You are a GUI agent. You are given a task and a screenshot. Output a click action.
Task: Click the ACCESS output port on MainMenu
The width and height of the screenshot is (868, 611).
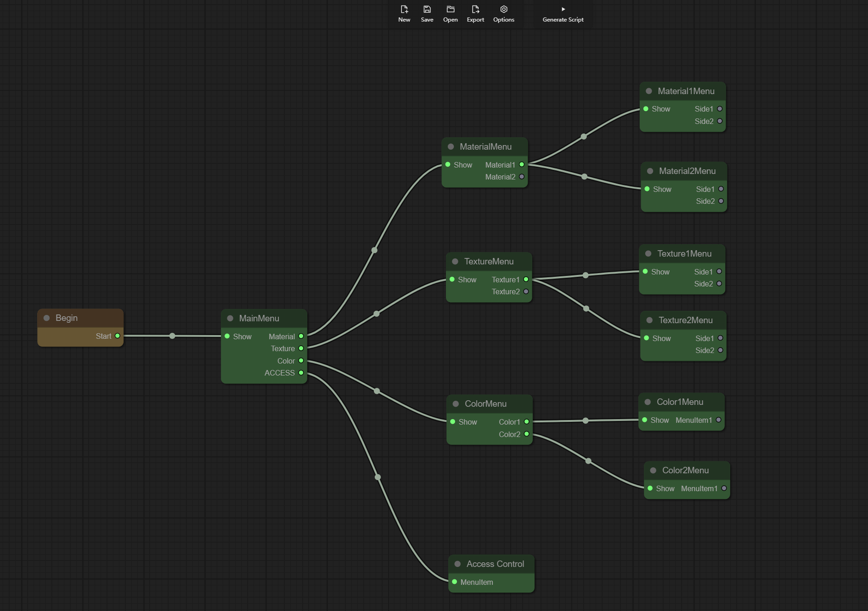301,373
